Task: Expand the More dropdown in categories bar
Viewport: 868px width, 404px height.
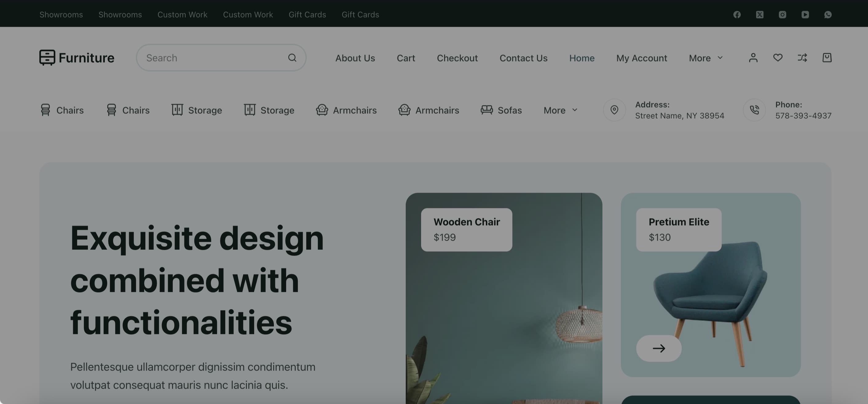Action: pos(560,110)
